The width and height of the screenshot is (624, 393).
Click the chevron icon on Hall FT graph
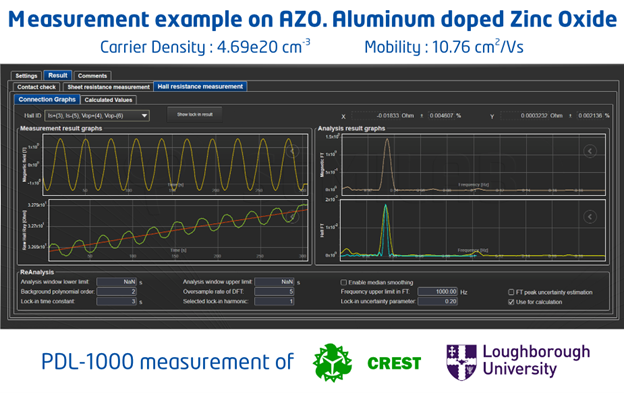click(590, 217)
